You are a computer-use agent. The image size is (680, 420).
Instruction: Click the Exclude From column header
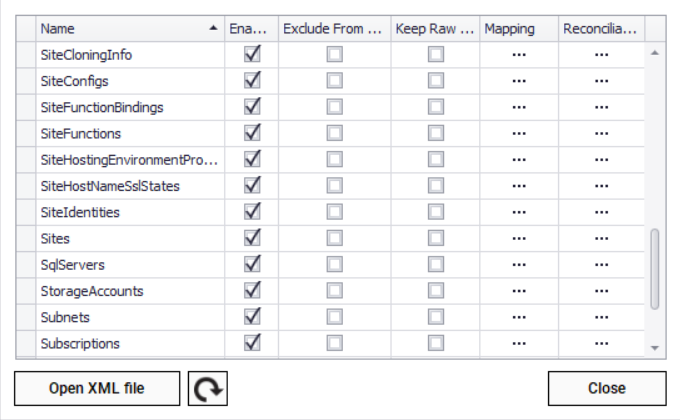[x=333, y=29]
